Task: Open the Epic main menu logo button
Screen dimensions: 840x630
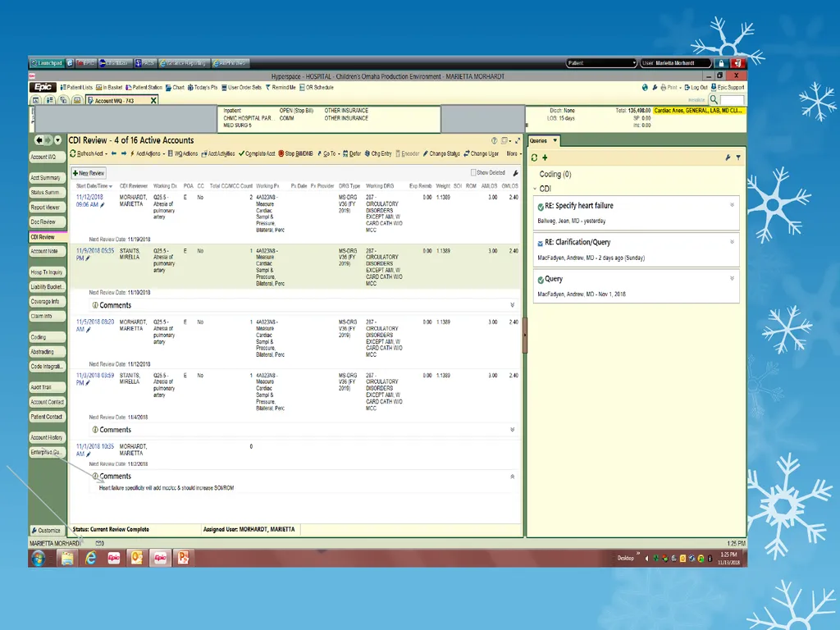Action: [43, 87]
